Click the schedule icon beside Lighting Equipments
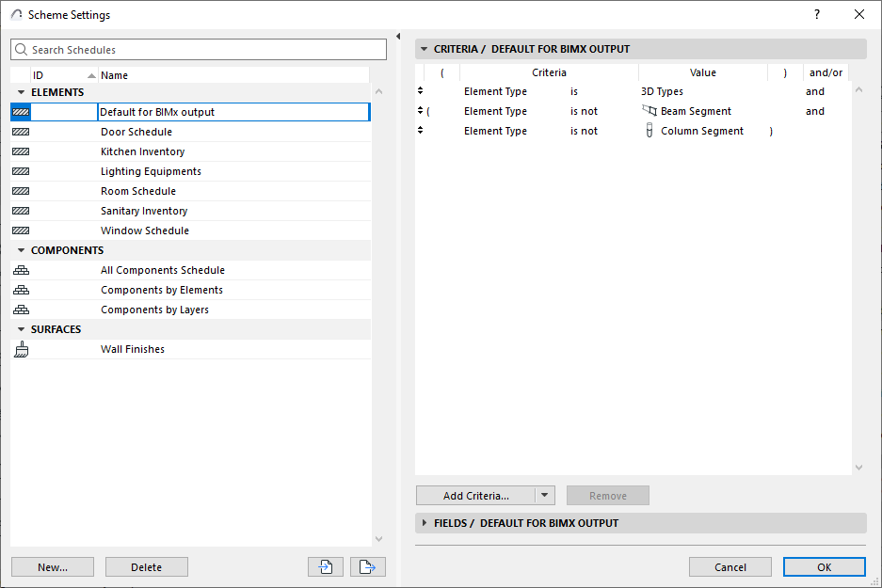The image size is (882, 588). 21,171
